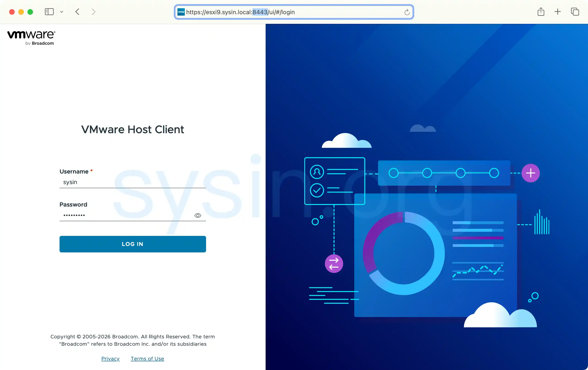588x370 pixels.
Task: Click the address bar URL text
Action: tap(240, 12)
